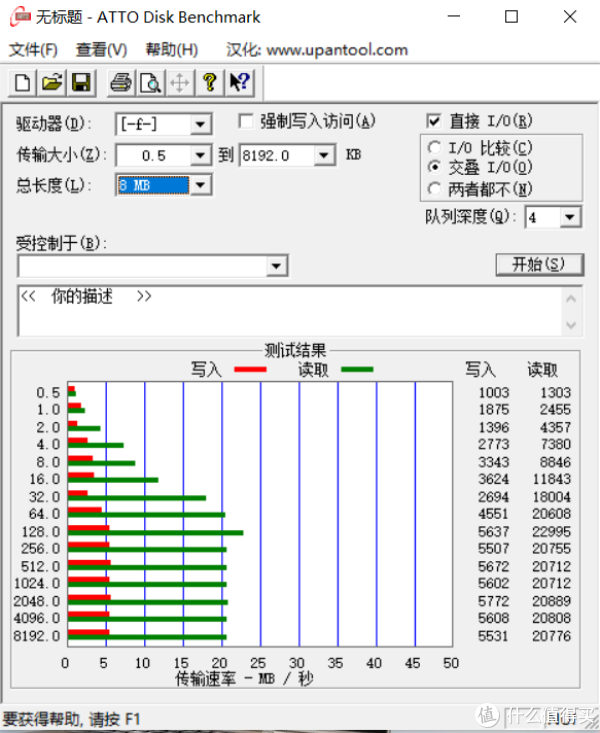
Task: Click the ATTO app icon in title bar
Action: click(x=20, y=17)
